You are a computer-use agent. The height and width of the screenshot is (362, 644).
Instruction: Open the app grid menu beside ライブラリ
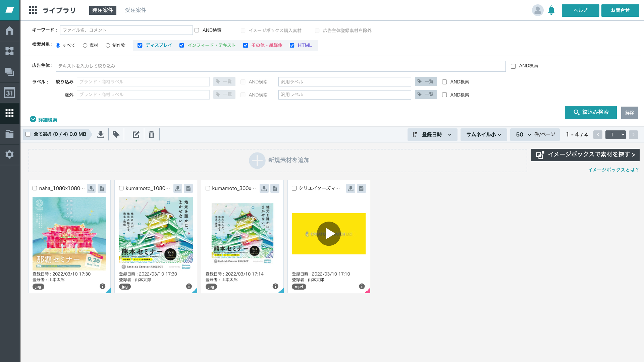pyautogui.click(x=33, y=10)
